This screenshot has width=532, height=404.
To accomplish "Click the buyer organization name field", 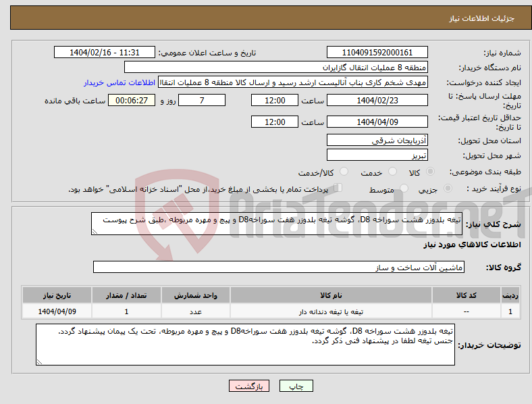I will [276, 67].
